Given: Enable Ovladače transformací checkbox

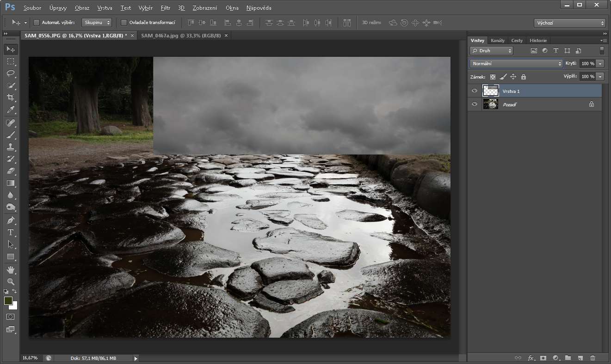Looking at the screenshot, I should click(x=123, y=23).
